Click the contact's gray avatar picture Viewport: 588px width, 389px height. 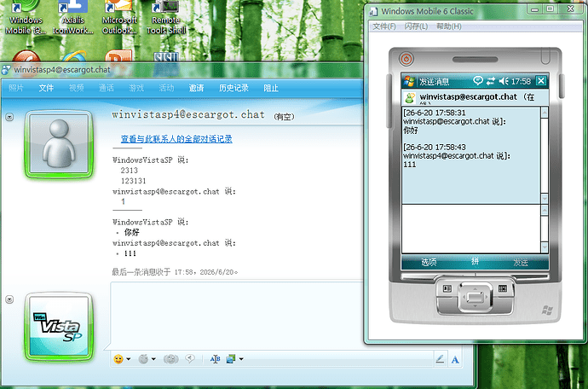tap(60, 144)
